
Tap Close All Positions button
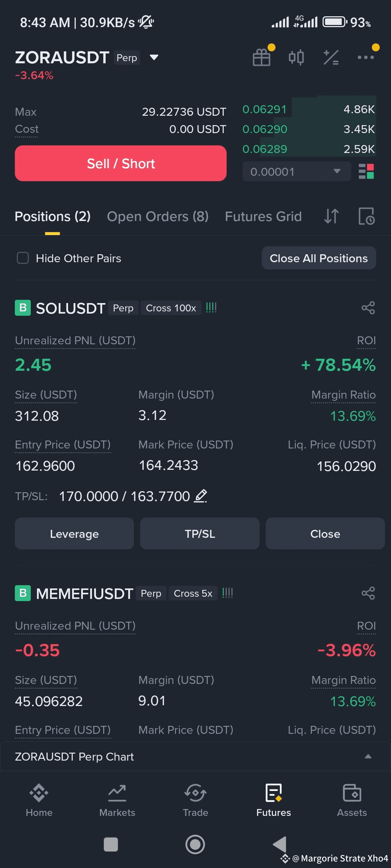319,258
